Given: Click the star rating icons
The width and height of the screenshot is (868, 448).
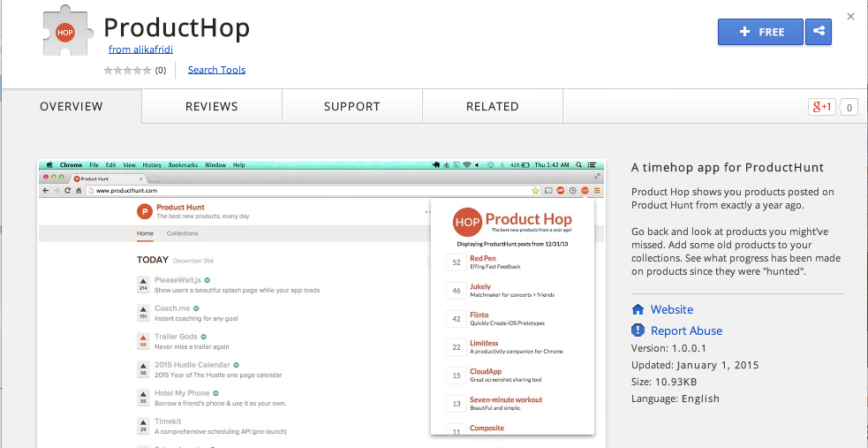Looking at the screenshot, I should click(127, 71).
